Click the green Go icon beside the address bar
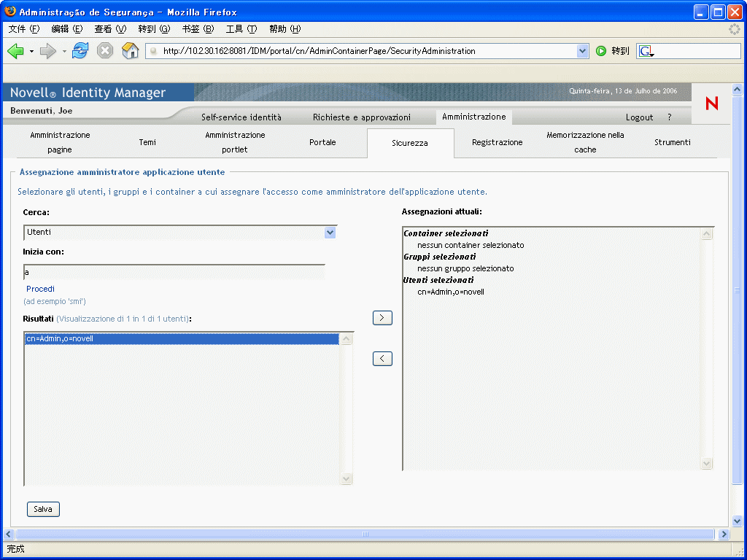 pos(601,51)
